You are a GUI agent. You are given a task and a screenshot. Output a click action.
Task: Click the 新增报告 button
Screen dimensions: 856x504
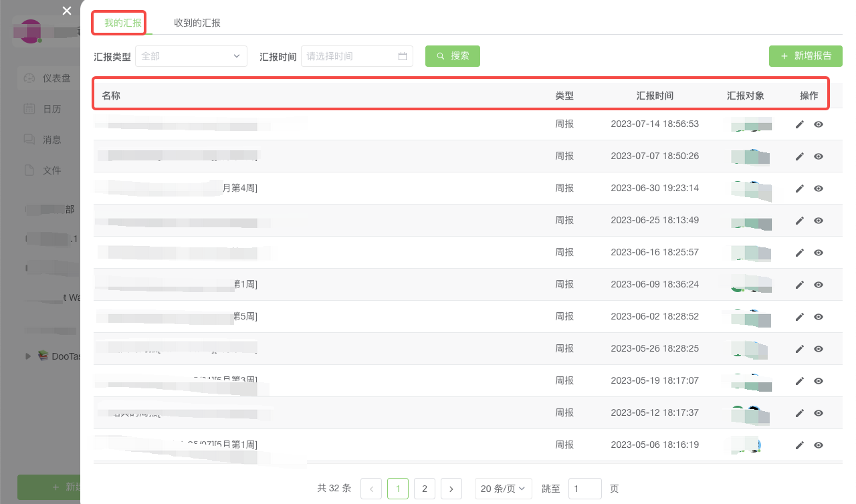tap(805, 56)
